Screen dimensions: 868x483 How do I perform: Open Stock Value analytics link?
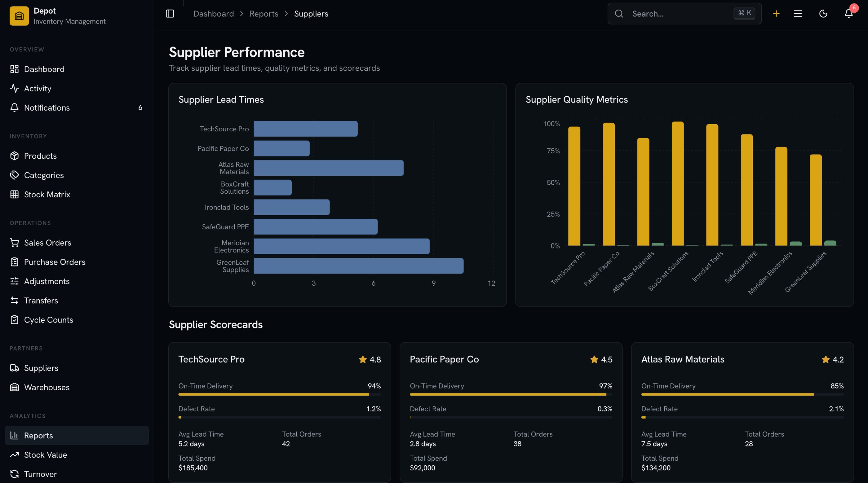[x=77, y=455]
